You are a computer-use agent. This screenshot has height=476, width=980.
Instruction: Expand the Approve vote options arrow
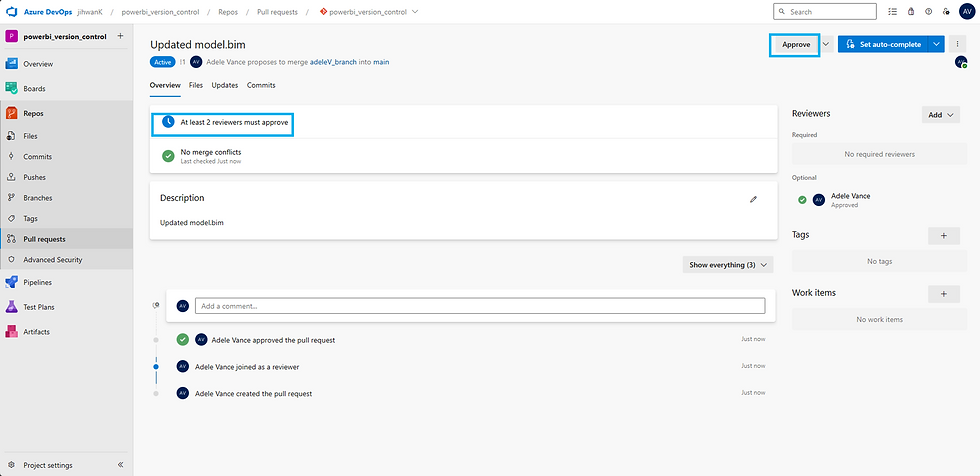[x=826, y=44]
